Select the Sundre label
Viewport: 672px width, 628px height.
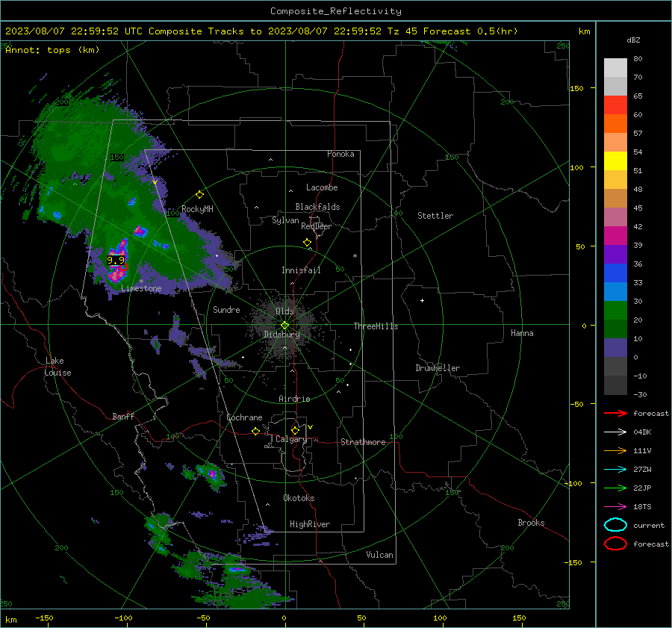pos(226,309)
